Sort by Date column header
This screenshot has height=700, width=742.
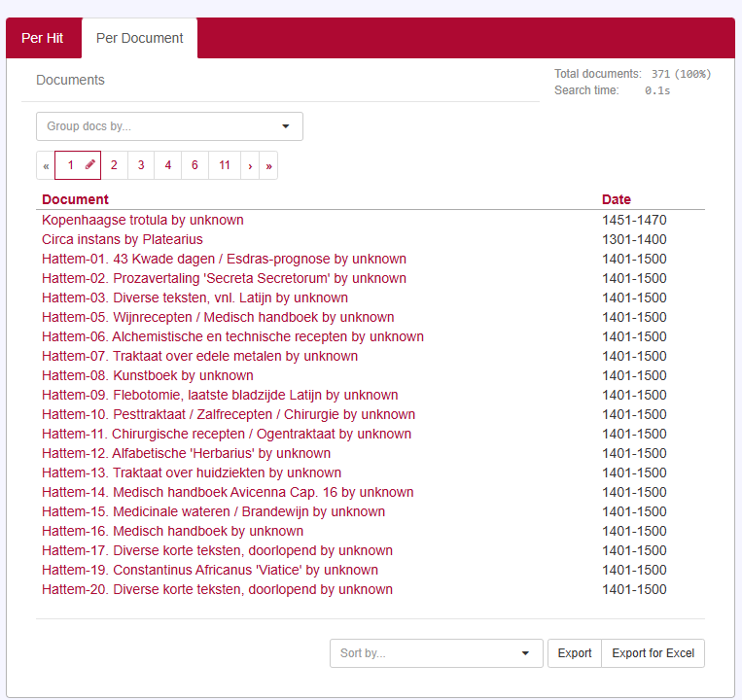pos(617,199)
